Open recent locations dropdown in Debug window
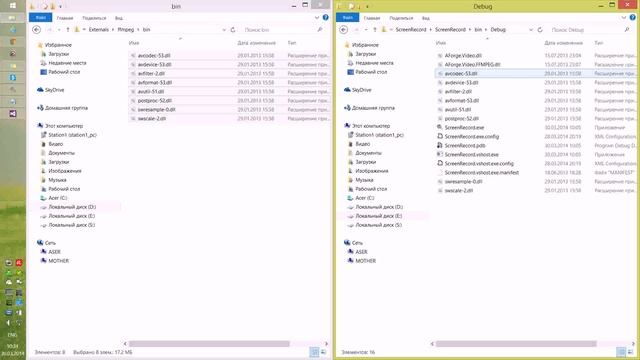The width and height of the screenshot is (640, 360). pyautogui.click(x=367, y=30)
